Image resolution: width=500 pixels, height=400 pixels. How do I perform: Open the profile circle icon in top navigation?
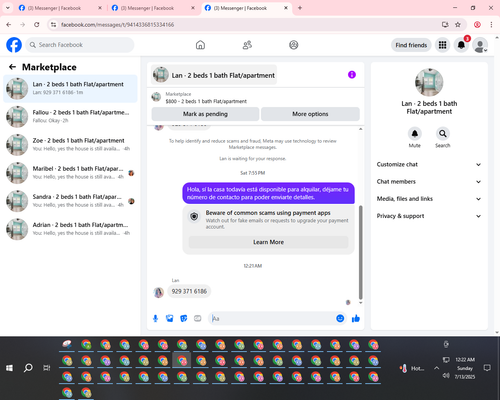(294, 45)
